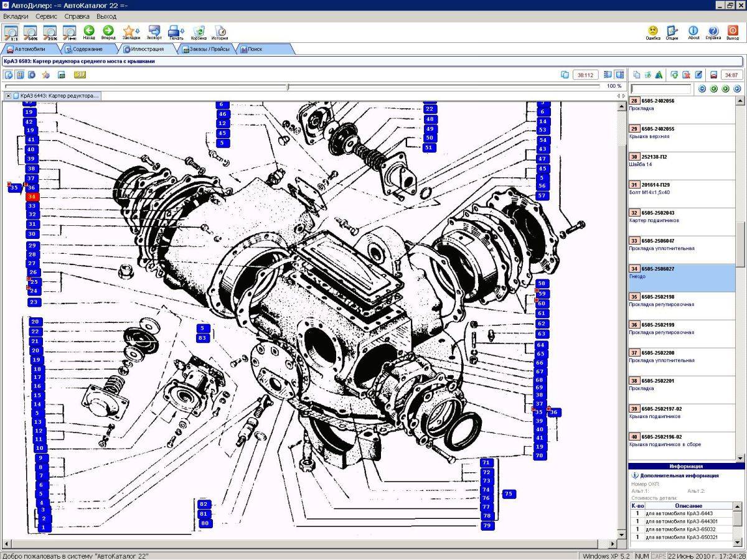Click the Описание column header
The image size is (747, 560).
coord(688,506)
